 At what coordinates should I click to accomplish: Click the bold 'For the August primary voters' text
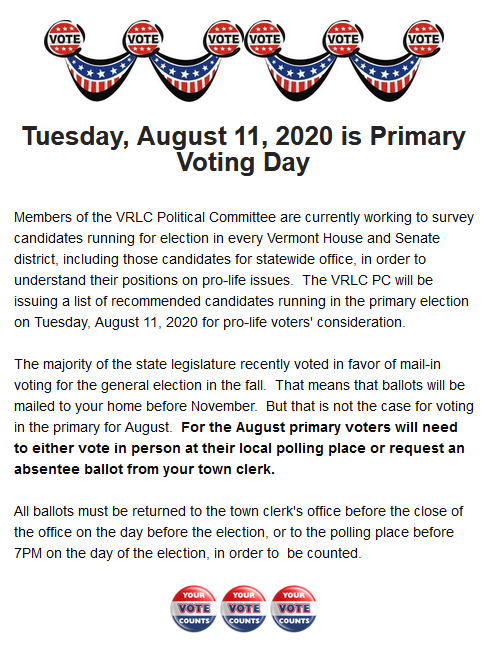pos(280,427)
